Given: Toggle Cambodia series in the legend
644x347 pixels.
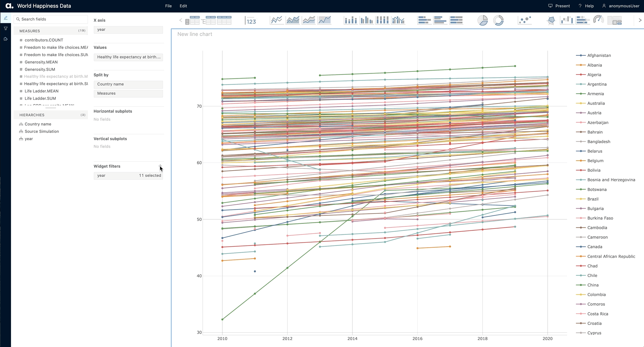Looking at the screenshot, I should tap(592, 228).
